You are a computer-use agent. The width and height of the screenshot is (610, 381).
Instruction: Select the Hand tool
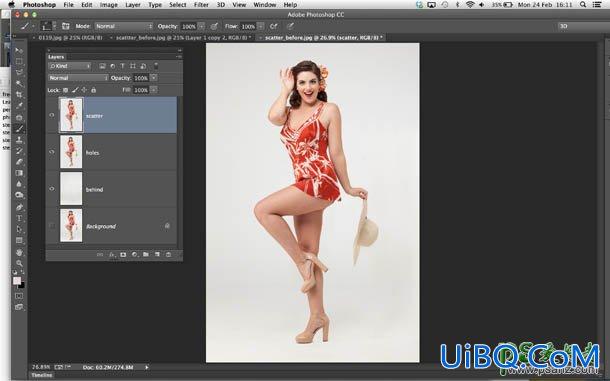tap(19, 252)
